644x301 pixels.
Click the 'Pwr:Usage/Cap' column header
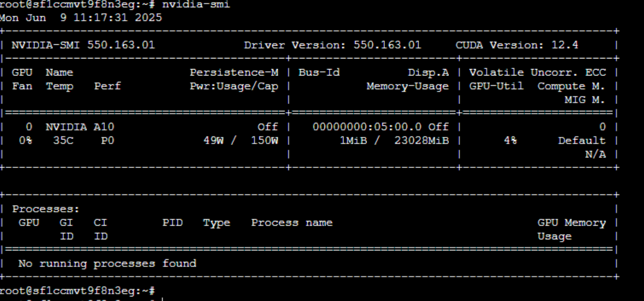pyautogui.click(x=234, y=86)
